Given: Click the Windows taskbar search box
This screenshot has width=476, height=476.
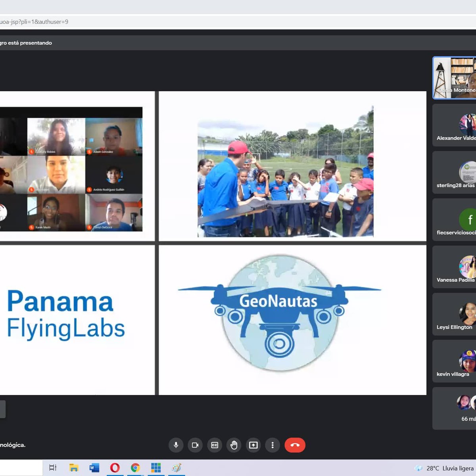Looking at the screenshot, I should tap(21, 468).
